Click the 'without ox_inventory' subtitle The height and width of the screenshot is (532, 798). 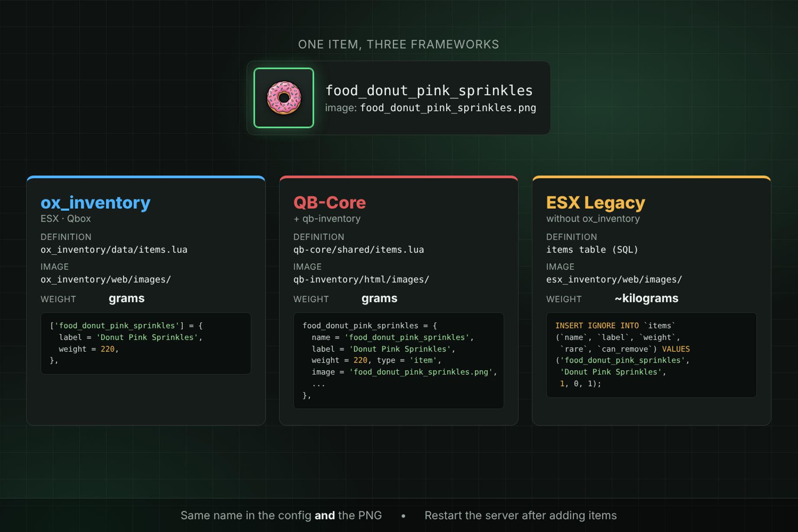point(593,218)
